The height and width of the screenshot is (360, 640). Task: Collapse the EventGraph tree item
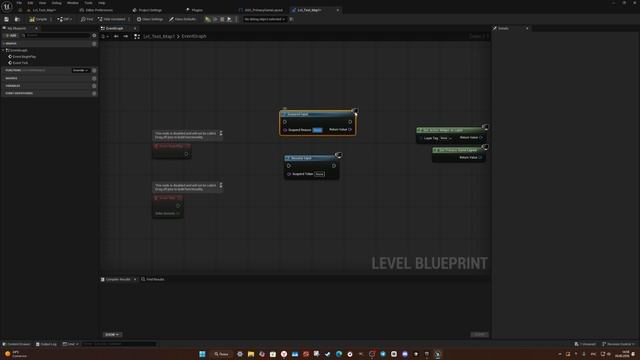4,50
